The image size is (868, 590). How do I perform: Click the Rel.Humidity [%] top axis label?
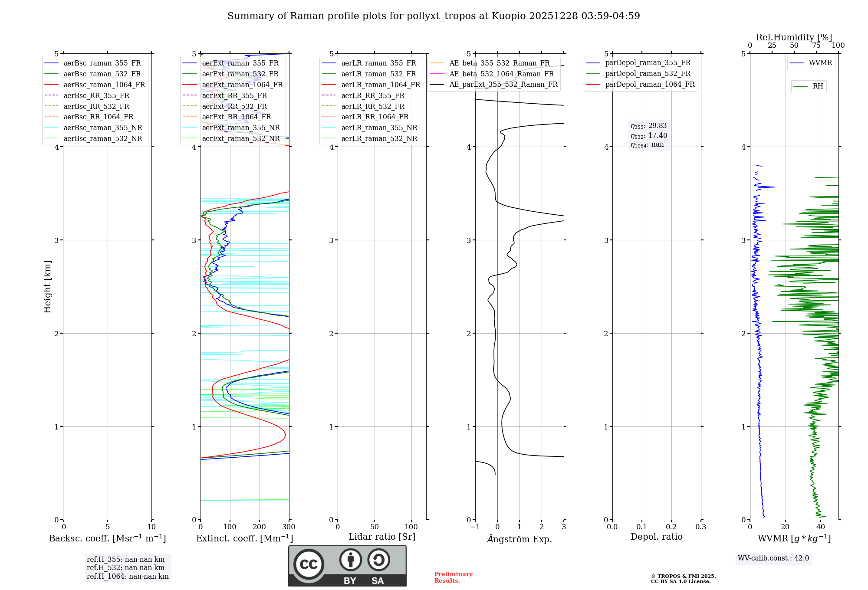point(794,37)
